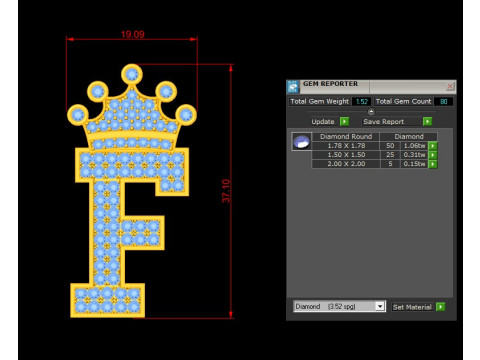This screenshot has width=480, height=360.
Task: Click green arrow for 2.00 X 2.00 row
Action: pos(433,164)
